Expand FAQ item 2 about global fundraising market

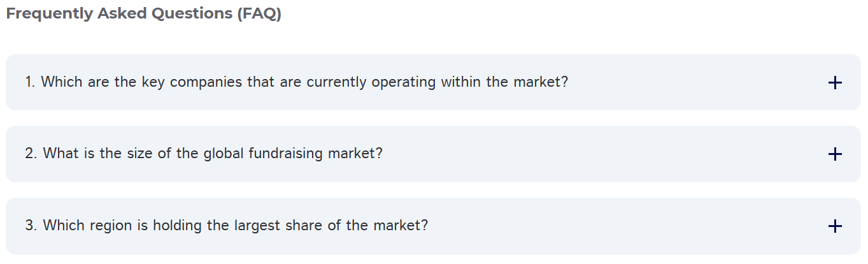(433, 154)
